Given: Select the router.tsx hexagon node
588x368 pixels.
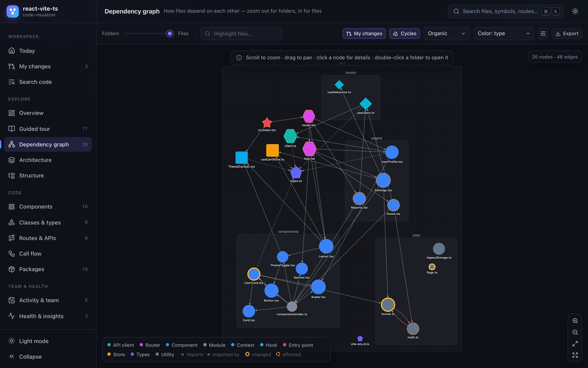Looking at the screenshot, I should (x=309, y=116).
